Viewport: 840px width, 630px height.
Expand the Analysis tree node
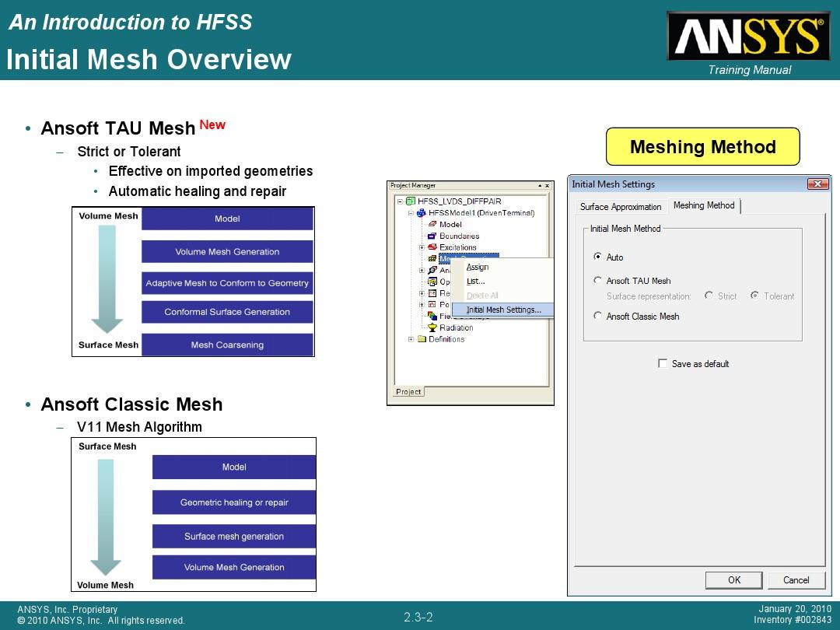coord(422,270)
